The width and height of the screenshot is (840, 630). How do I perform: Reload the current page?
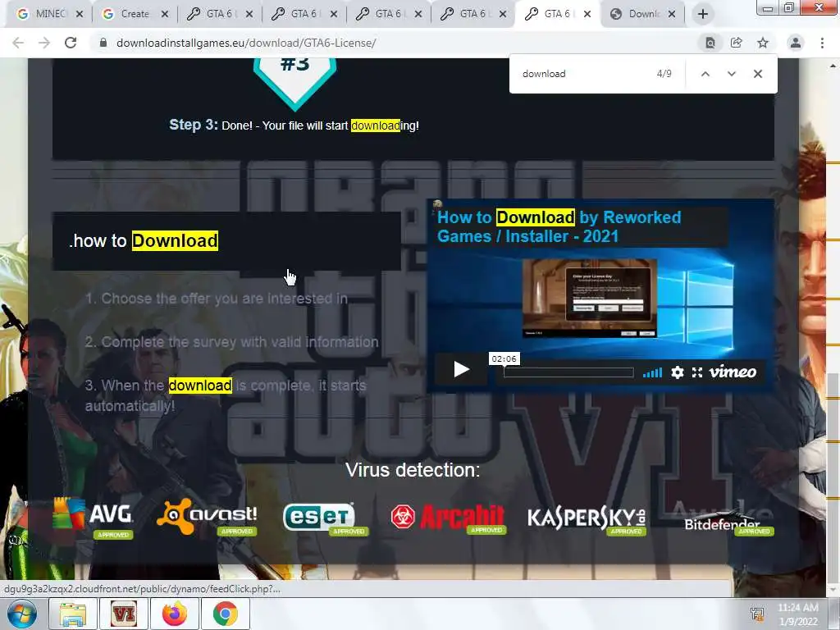71,43
